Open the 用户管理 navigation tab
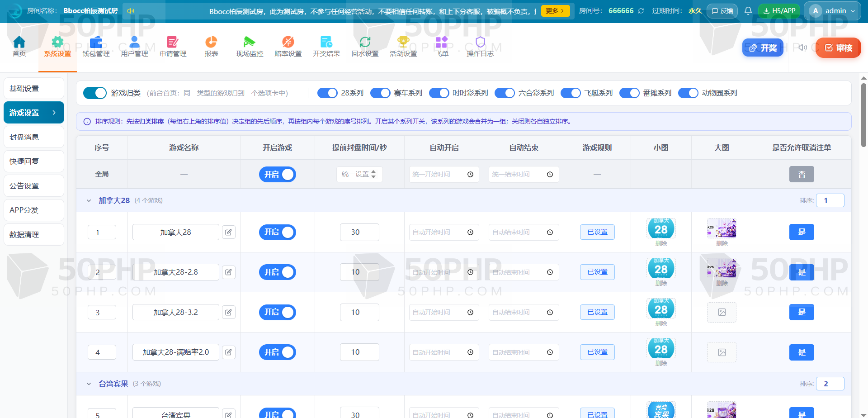868x418 pixels. pyautogui.click(x=134, y=47)
